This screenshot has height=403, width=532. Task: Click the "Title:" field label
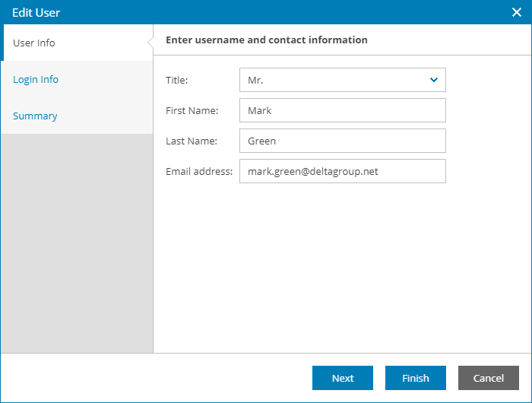click(176, 80)
